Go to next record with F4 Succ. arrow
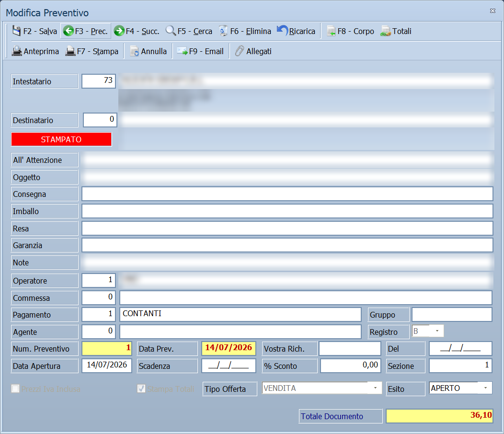This screenshot has height=434, width=504. coord(119,31)
